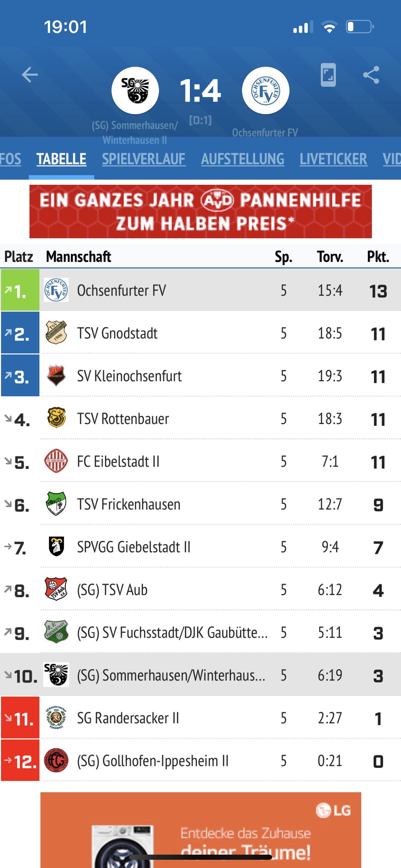Select the TABELLE tab
Viewport: 401px width, 868px height.
click(61, 159)
